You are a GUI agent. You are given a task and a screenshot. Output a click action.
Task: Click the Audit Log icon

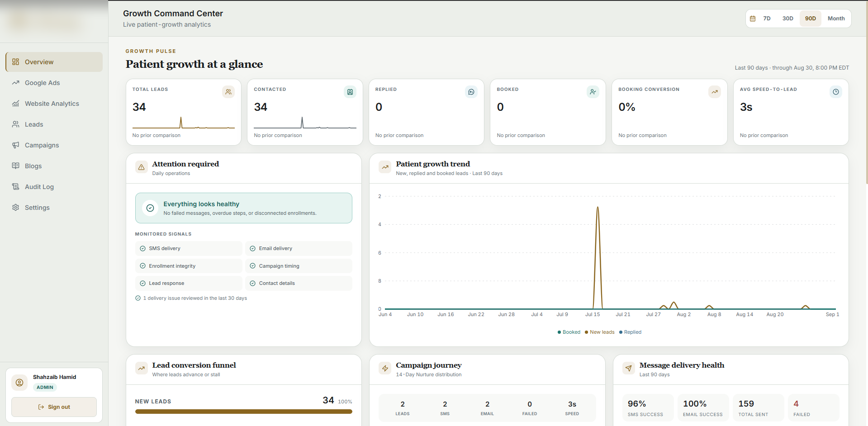point(16,187)
